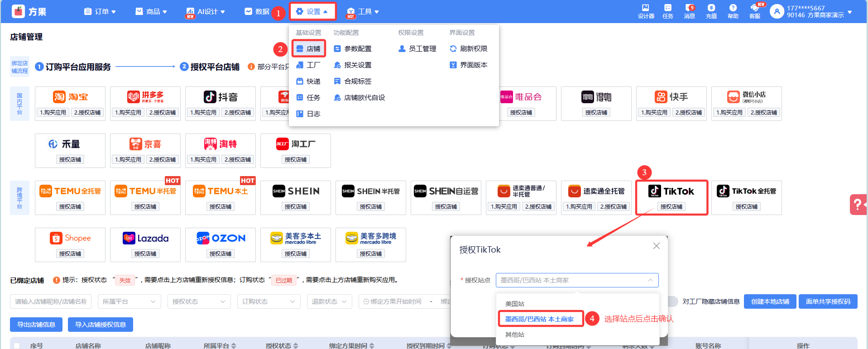Expand the AI设计 menu

206,12
